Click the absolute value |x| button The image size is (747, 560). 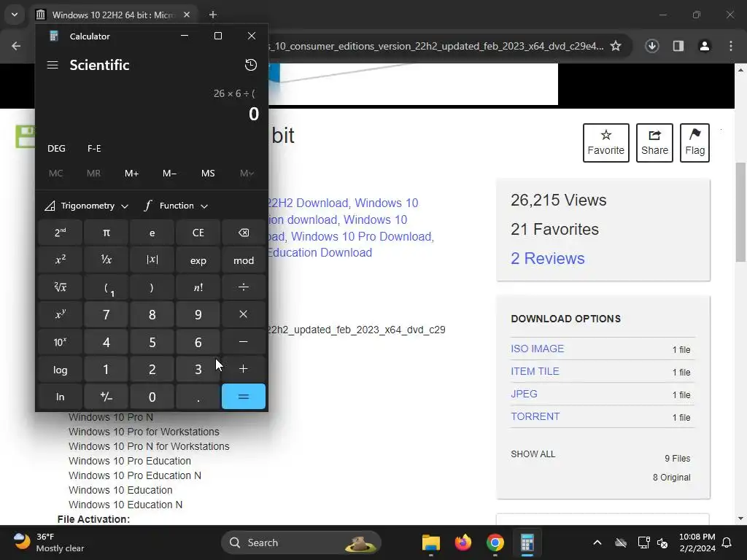coord(152,260)
